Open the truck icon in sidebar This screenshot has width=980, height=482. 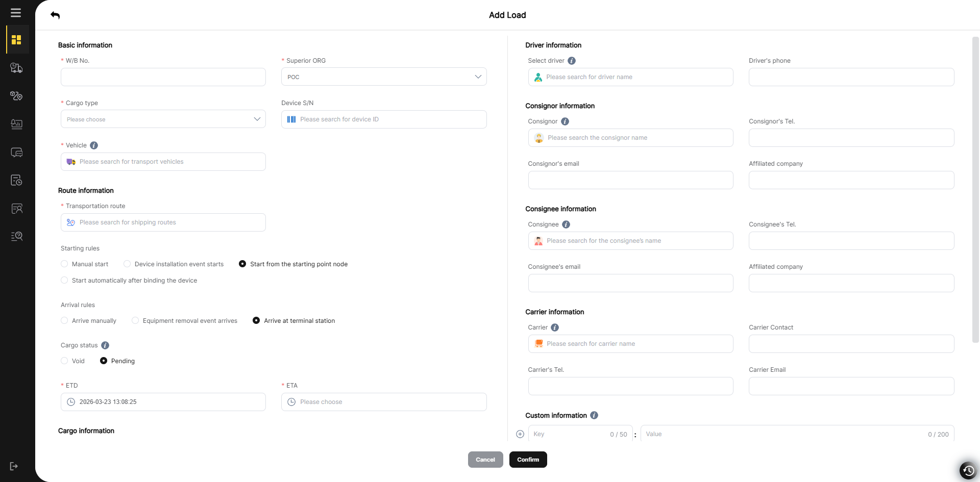click(16, 68)
